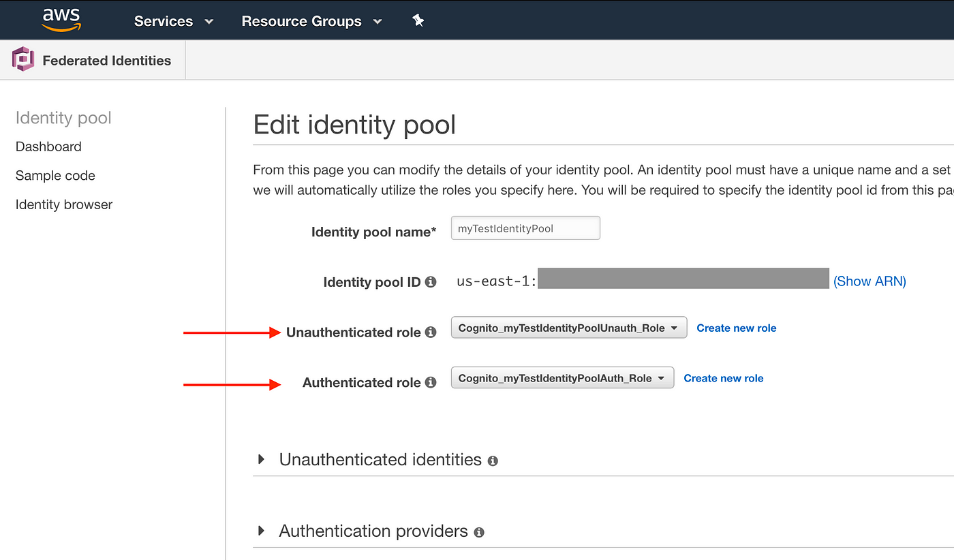Click the Federated Identities cube icon
Screen dimensions: 954x560
[x=23, y=60]
